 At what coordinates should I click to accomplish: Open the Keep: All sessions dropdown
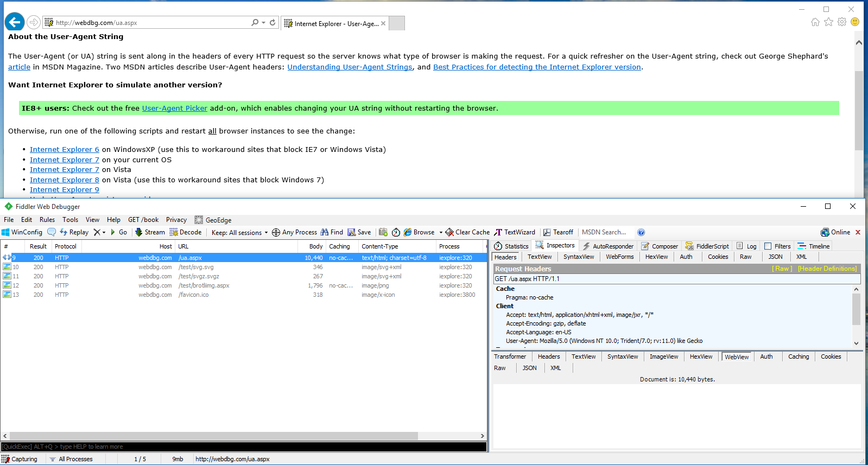point(239,232)
